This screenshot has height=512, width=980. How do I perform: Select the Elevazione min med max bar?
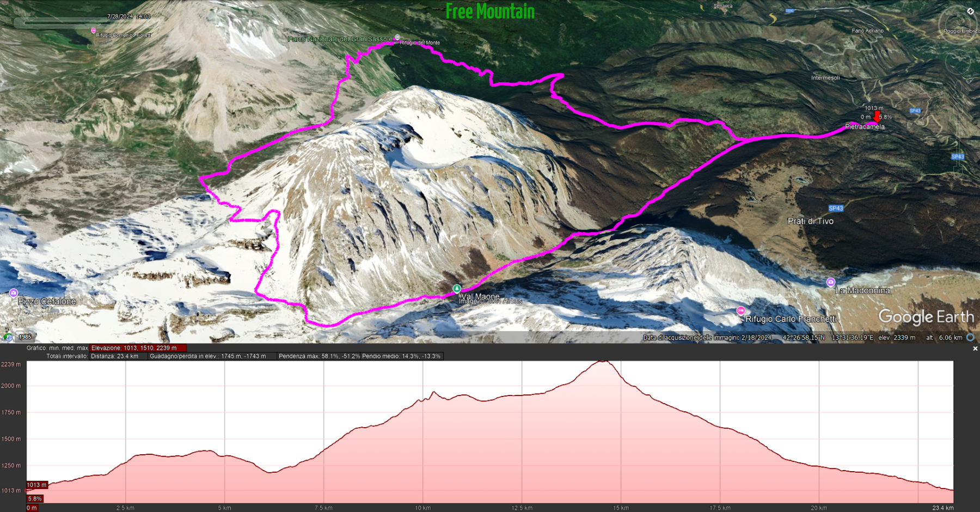tap(138, 348)
